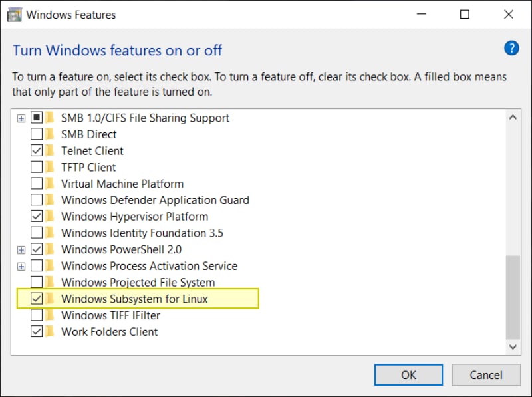Image resolution: width=532 pixels, height=397 pixels.
Task: Click the Windows Features title bar icon
Action: click(13, 13)
